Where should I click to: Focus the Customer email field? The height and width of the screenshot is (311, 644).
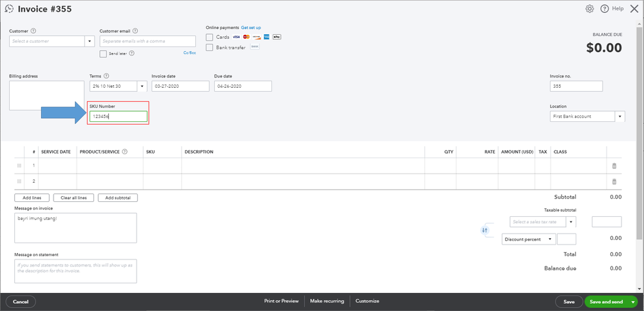(148, 41)
